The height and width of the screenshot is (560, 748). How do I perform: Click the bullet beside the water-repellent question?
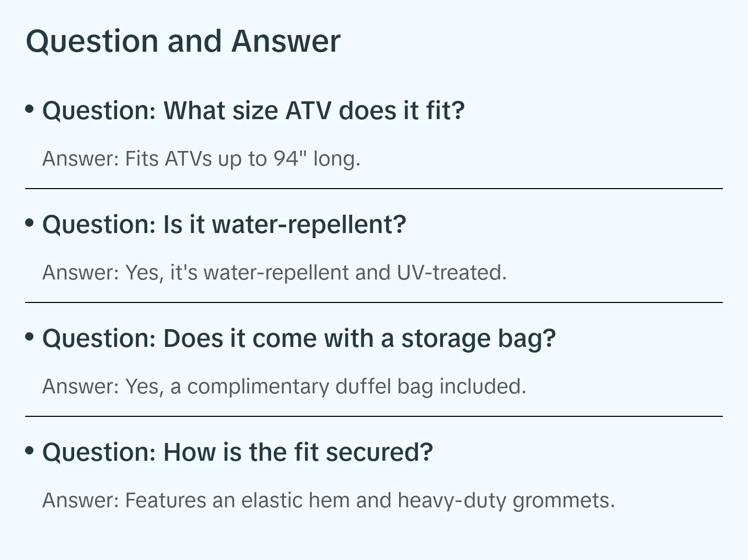(30, 223)
